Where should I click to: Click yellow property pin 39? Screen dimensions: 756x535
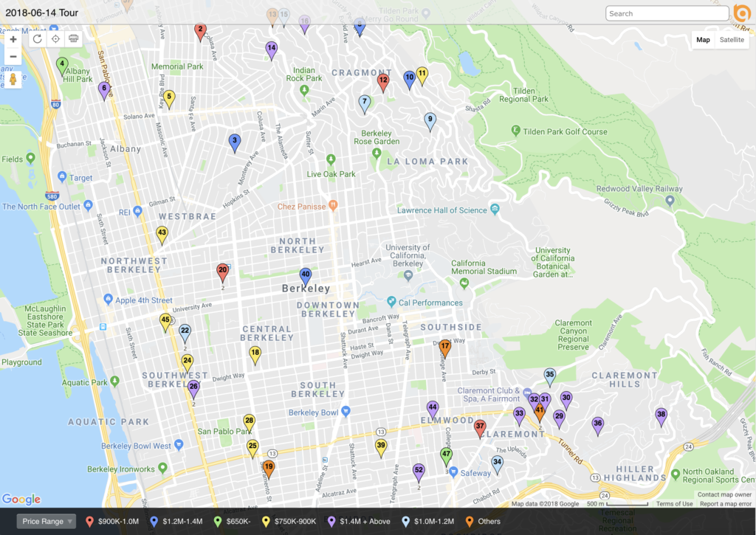(x=381, y=446)
